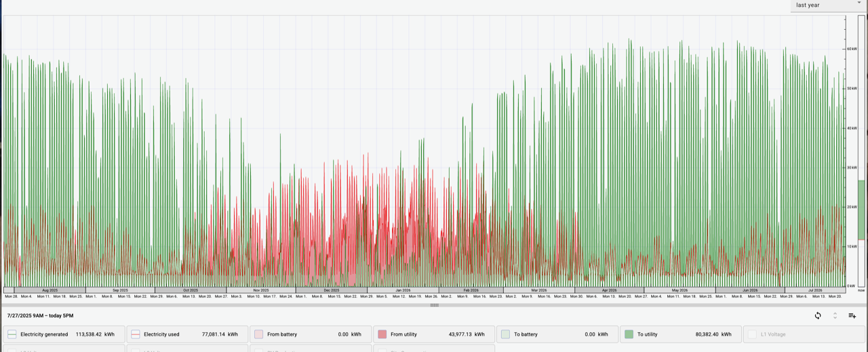The width and height of the screenshot is (868, 352).
Task: Click the 60 kW axis label
Action: click(x=852, y=49)
